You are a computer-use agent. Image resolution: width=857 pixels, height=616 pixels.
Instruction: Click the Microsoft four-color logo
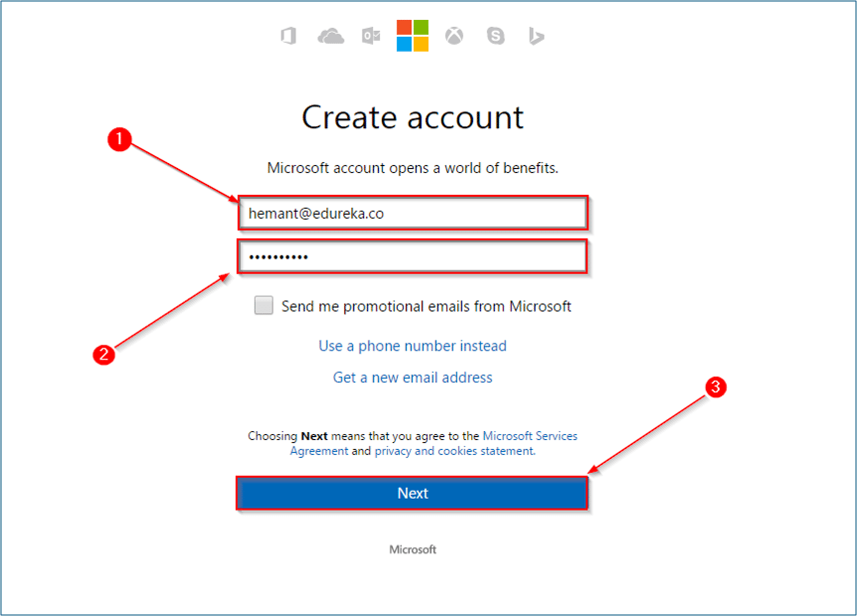pos(413,36)
